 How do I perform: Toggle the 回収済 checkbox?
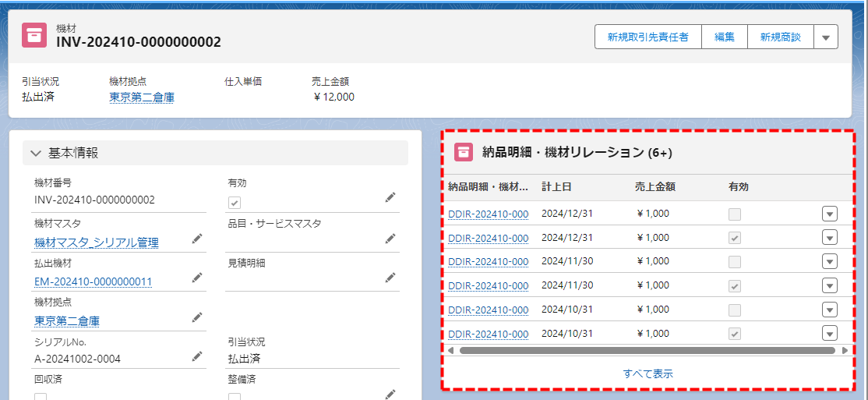pos(41,398)
